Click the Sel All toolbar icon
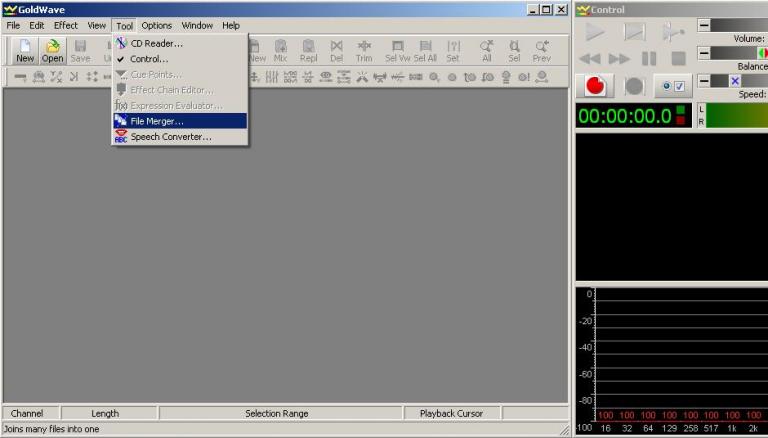The height and width of the screenshot is (438, 768). tap(425, 51)
